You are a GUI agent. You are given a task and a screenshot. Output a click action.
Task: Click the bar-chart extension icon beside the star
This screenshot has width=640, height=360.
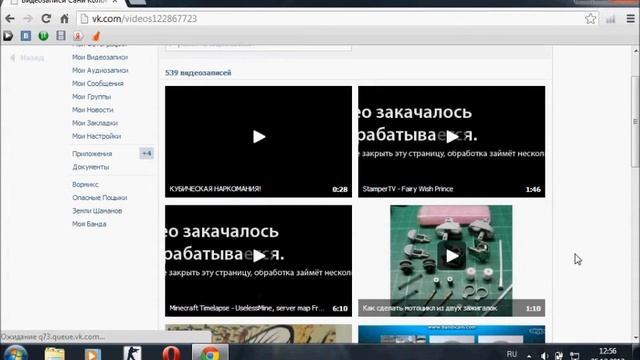point(611,19)
